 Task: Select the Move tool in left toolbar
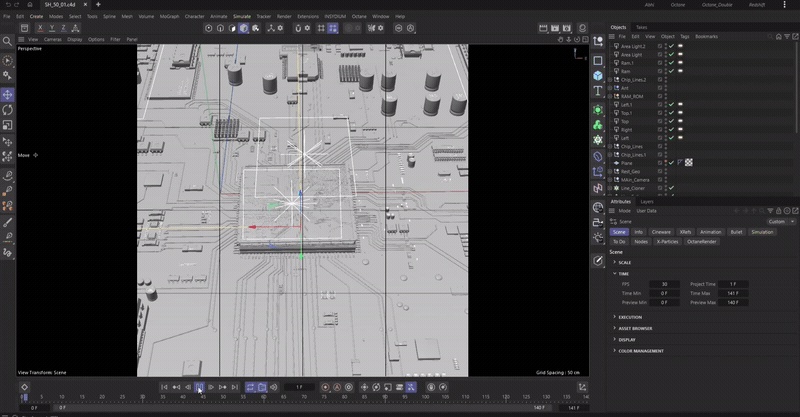[8, 94]
